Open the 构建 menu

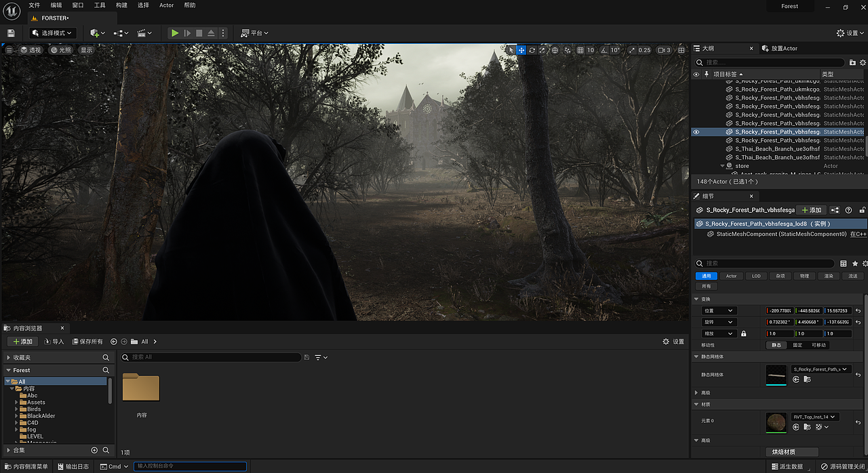(x=121, y=5)
